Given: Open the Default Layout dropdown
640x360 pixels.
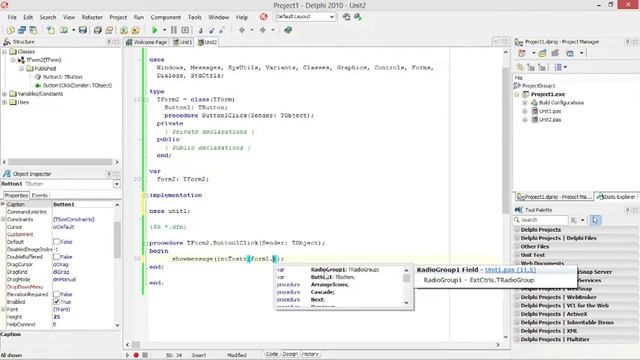Looking at the screenshot, I should [332, 17].
